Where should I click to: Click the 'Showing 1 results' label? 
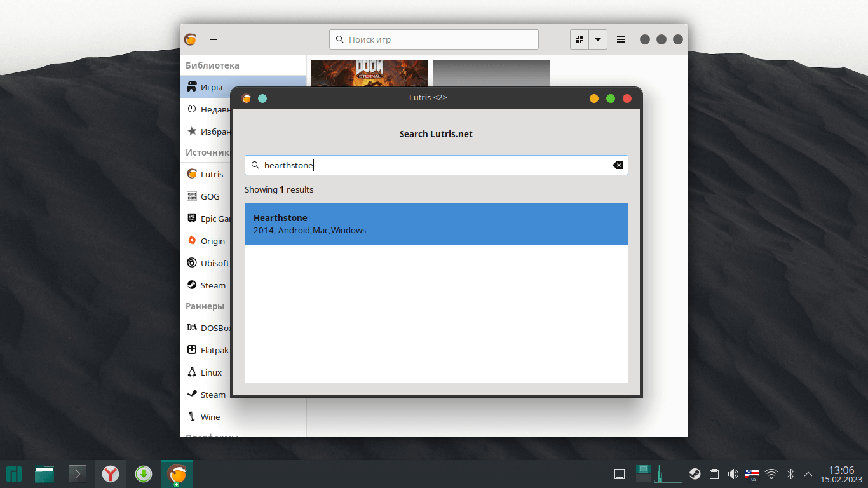click(x=279, y=189)
